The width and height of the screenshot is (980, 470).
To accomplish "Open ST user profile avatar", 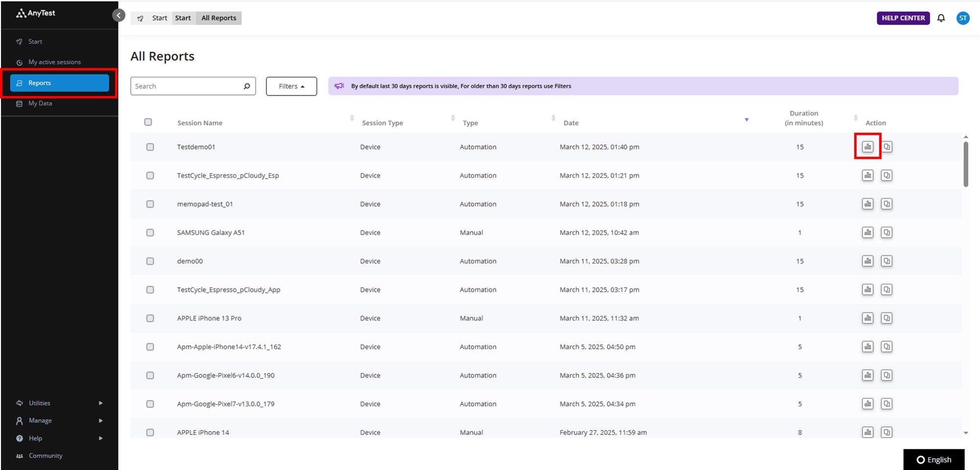I will tap(963, 18).
